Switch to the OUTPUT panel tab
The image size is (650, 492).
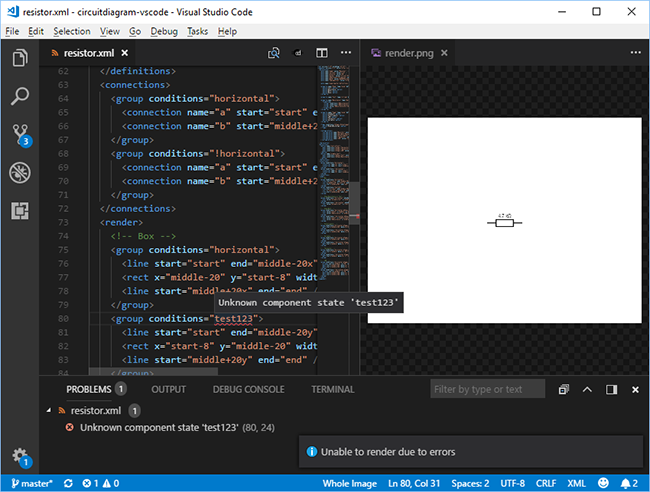coord(168,389)
